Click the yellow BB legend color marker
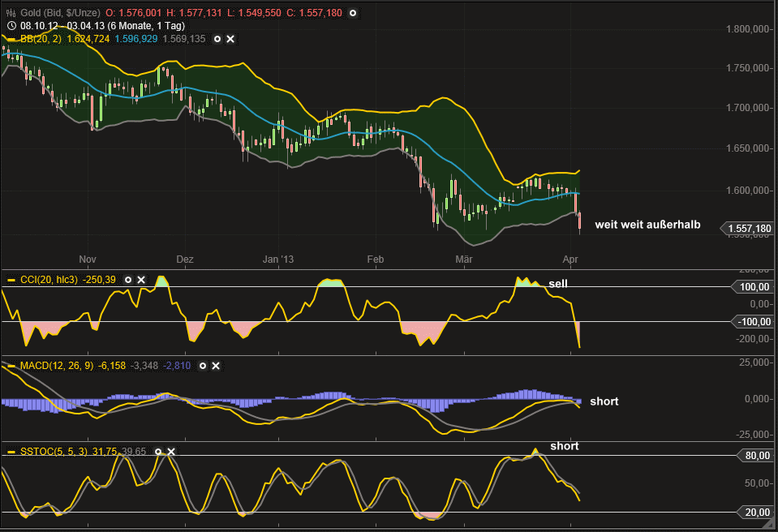The width and height of the screenshot is (778, 532). click(x=11, y=39)
